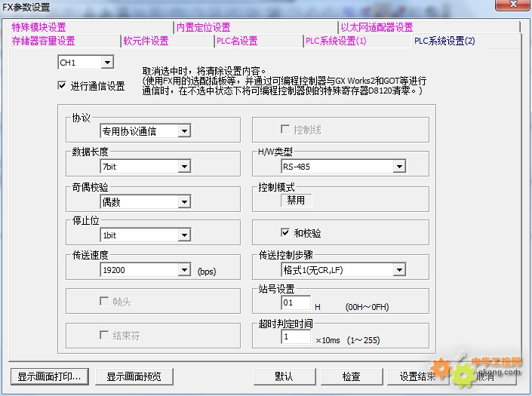The image size is (532, 396).
Task: Click the 检查 button
Action: [x=352, y=376]
